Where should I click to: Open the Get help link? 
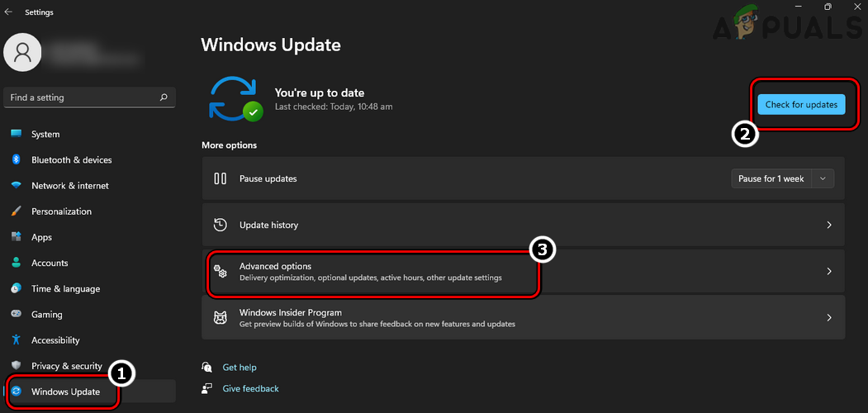pos(240,368)
